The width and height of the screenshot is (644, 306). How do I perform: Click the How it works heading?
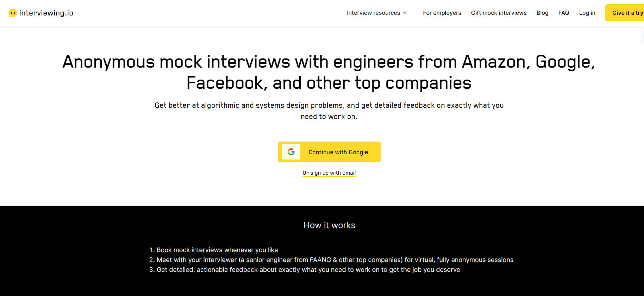point(329,225)
